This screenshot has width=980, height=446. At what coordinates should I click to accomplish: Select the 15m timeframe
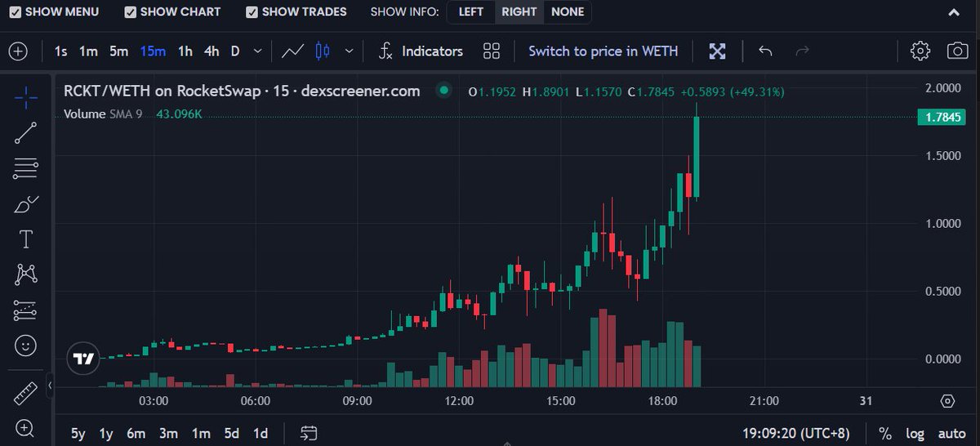click(153, 51)
